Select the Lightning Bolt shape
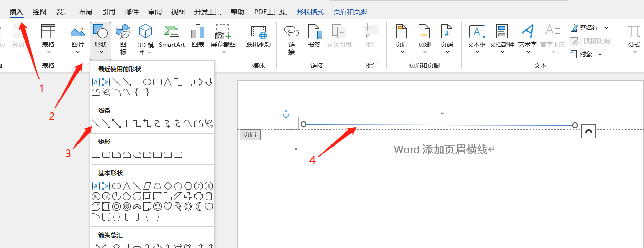Screen dimensions: 644x248 pyautogui.click(x=178, y=206)
